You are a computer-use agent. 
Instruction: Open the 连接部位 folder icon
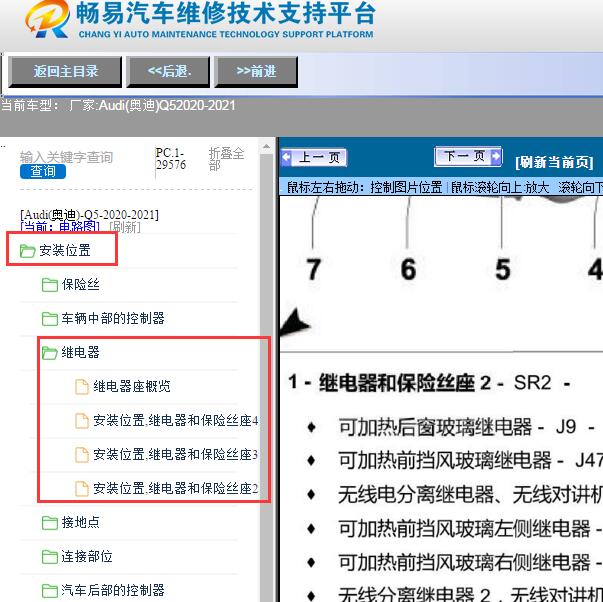click(50, 557)
